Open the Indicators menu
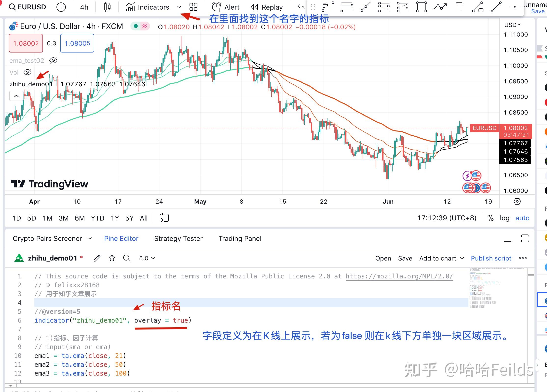The height and width of the screenshot is (392, 547). pos(148,7)
